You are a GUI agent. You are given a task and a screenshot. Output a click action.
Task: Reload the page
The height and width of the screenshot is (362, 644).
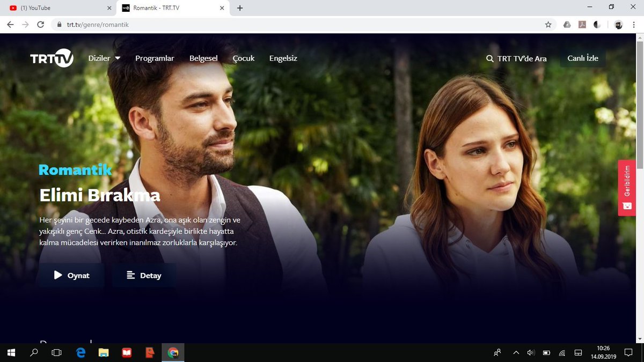[x=40, y=24]
